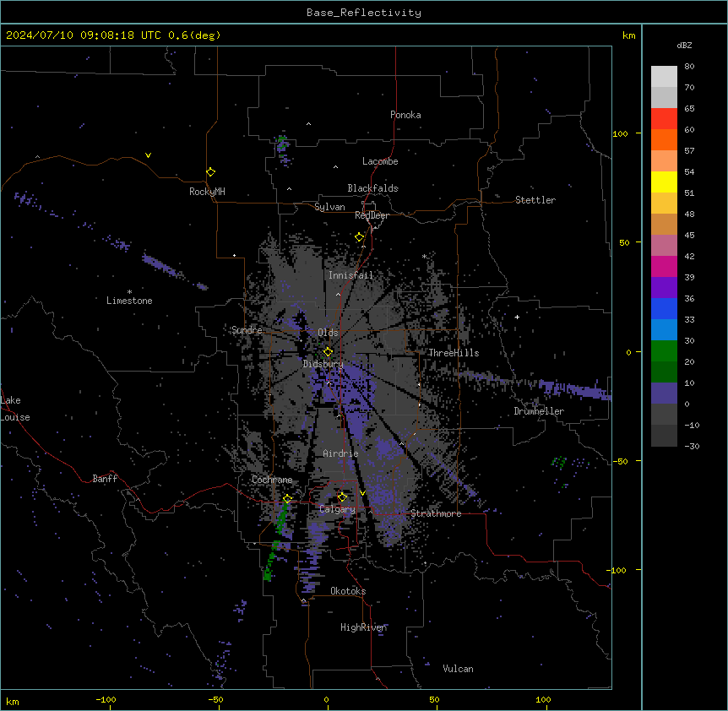Click the 80 value on dBZ scale
The width and height of the screenshot is (728, 711).
(689, 67)
